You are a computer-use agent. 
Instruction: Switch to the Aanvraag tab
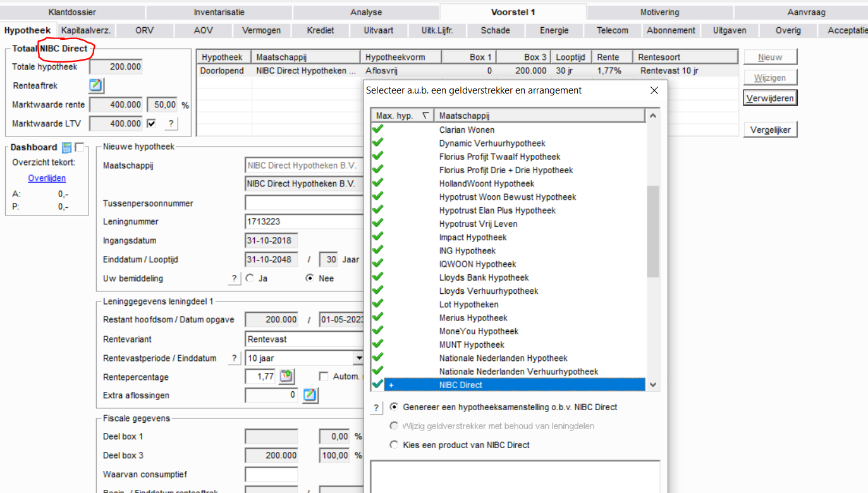[806, 12]
